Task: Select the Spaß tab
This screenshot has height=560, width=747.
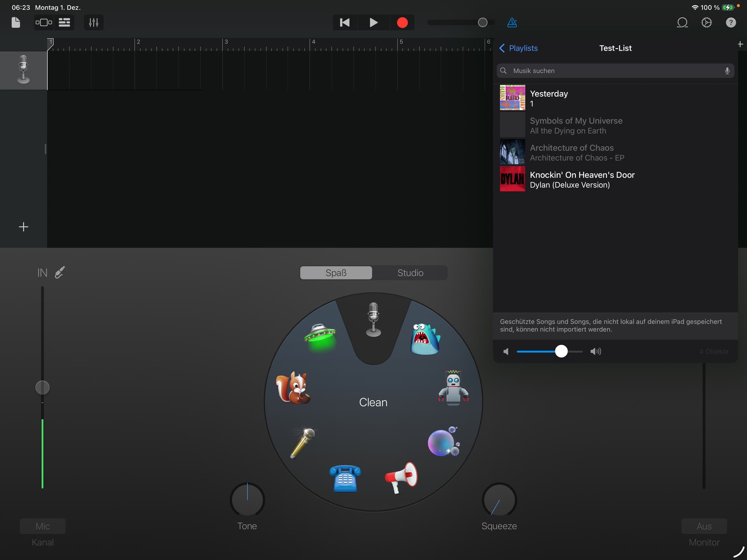Action: coord(336,273)
